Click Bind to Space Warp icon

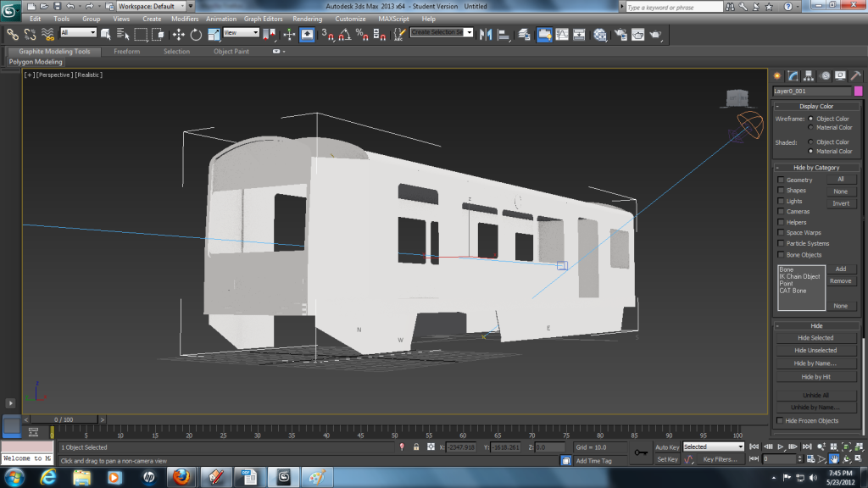pyautogui.click(x=47, y=35)
